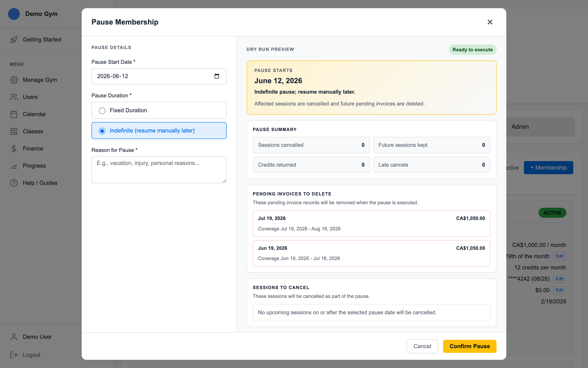Click the Pause Start Date field

coord(159,76)
